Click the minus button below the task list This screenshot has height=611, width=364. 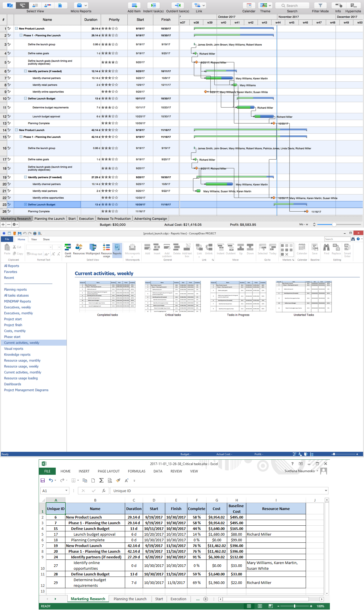(x=9, y=224)
